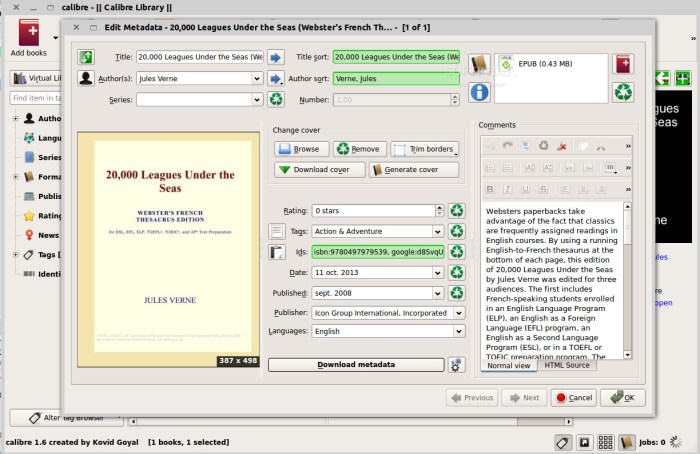Image resolution: width=700 pixels, height=454 pixels.
Task: Click Download cover button
Action: [319, 170]
